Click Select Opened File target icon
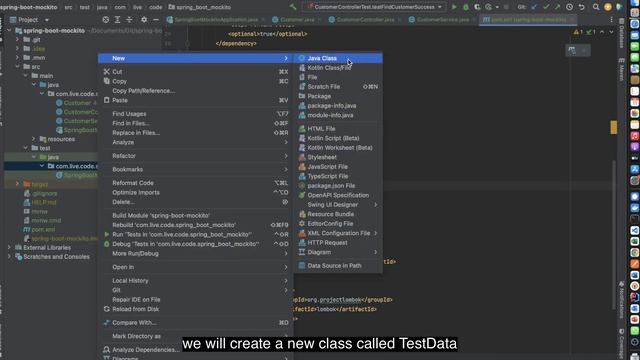Screen dimensions: 640x360 (106, 20)
